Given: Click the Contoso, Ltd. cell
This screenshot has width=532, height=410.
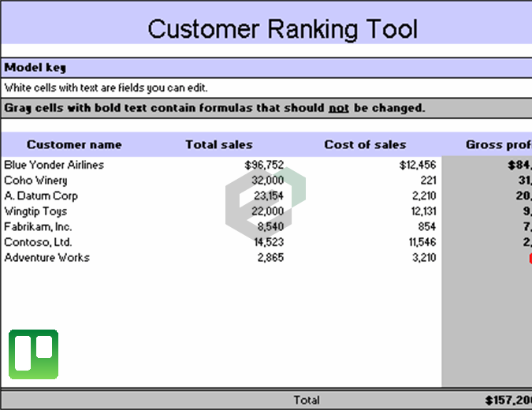Looking at the screenshot, I should click(x=38, y=242).
